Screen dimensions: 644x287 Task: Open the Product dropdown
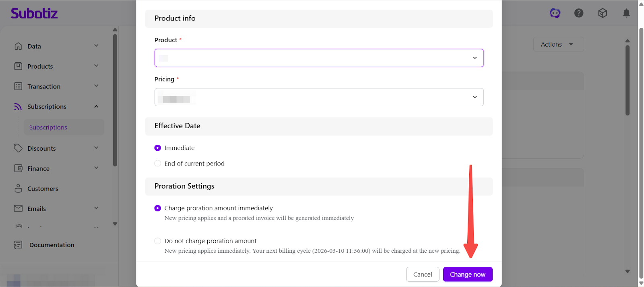click(x=319, y=58)
